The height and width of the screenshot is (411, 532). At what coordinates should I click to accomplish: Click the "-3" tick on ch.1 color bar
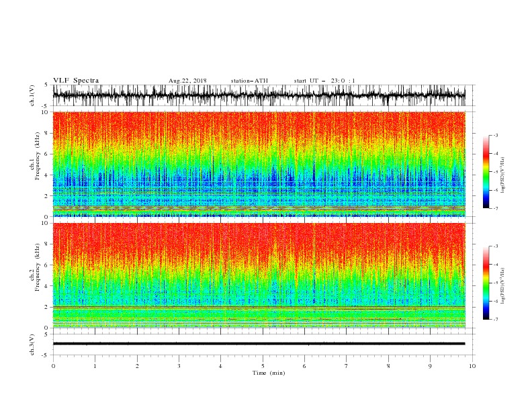pos(495,135)
